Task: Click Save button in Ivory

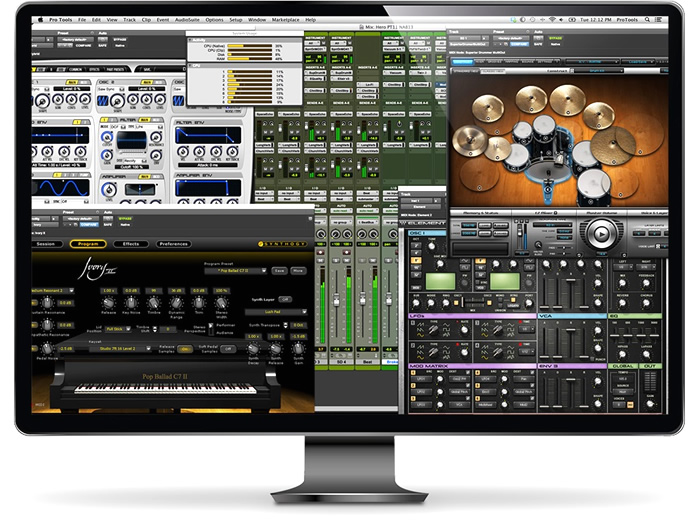Action: pos(279,271)
